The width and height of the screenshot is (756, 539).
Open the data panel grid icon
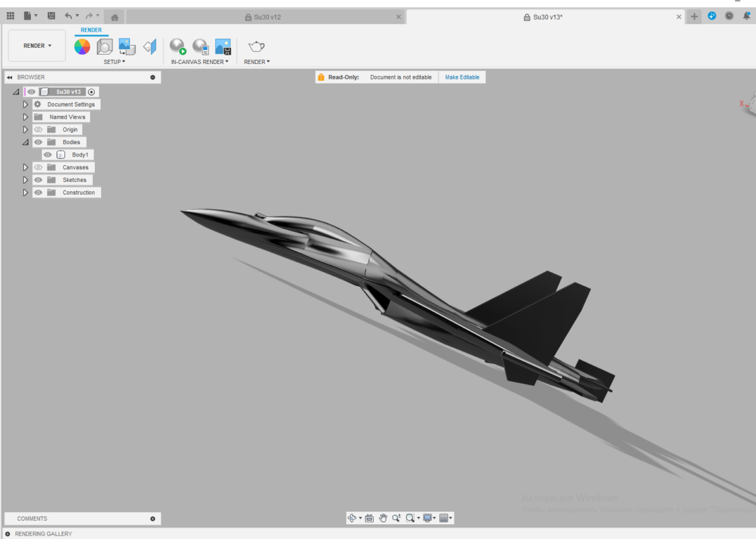(11, 16)
